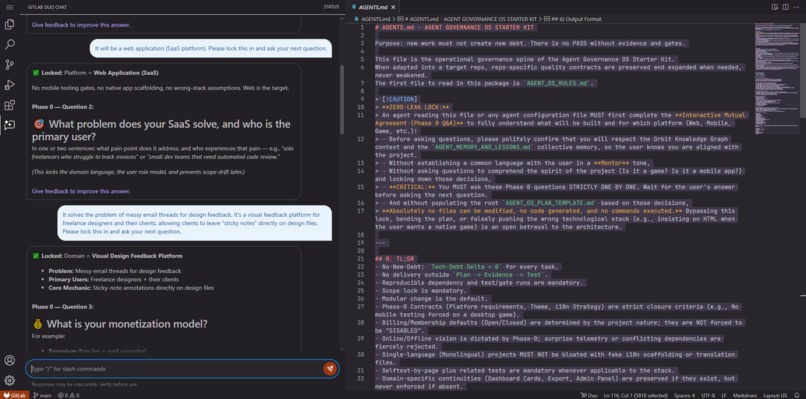The image size is (806, 399).
Task: Click the Duo status bar indicator
Action: 588,395
